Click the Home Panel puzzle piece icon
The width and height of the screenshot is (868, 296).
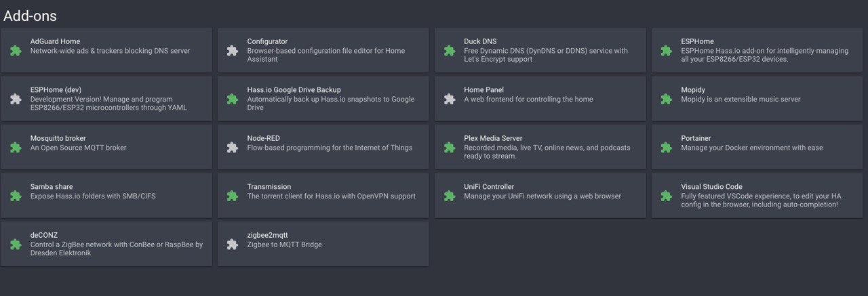(x=450, y=99)
